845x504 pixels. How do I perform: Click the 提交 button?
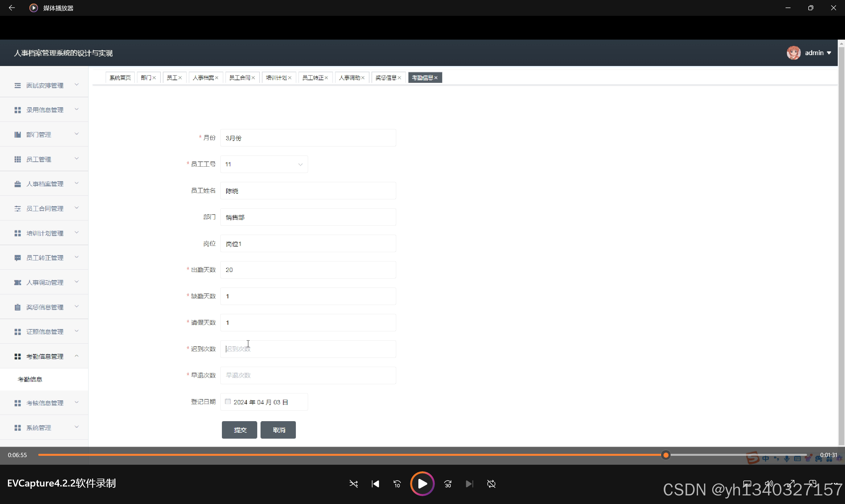(x=239, y=430)
